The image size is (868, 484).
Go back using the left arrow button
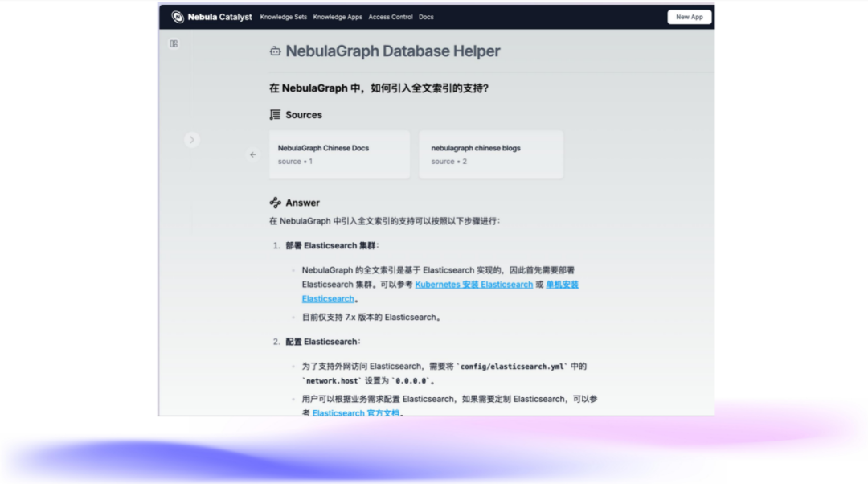[x=253, y=155]
